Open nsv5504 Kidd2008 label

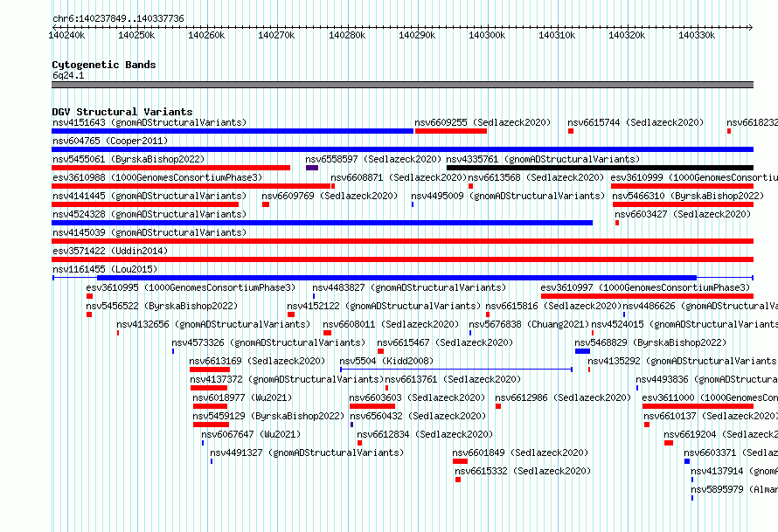click(386, 361)
